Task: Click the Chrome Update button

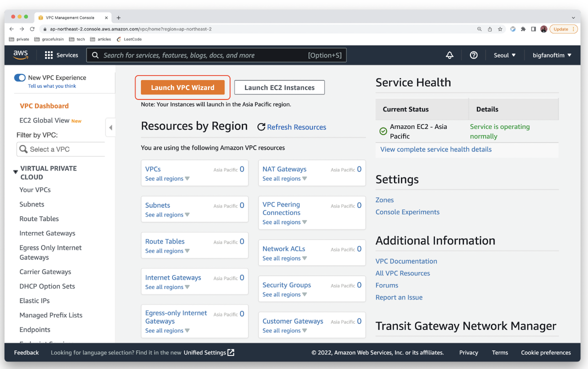Action: [563, 29]
